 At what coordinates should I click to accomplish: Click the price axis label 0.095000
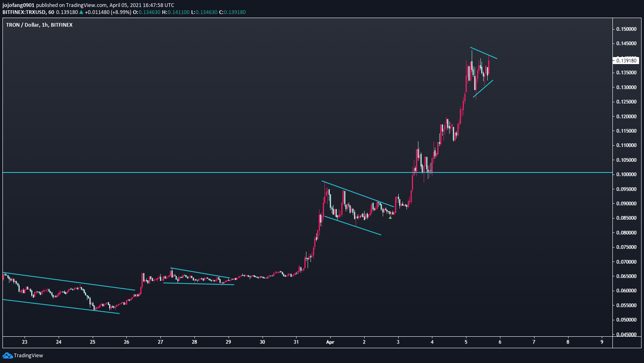pos(626,189)
